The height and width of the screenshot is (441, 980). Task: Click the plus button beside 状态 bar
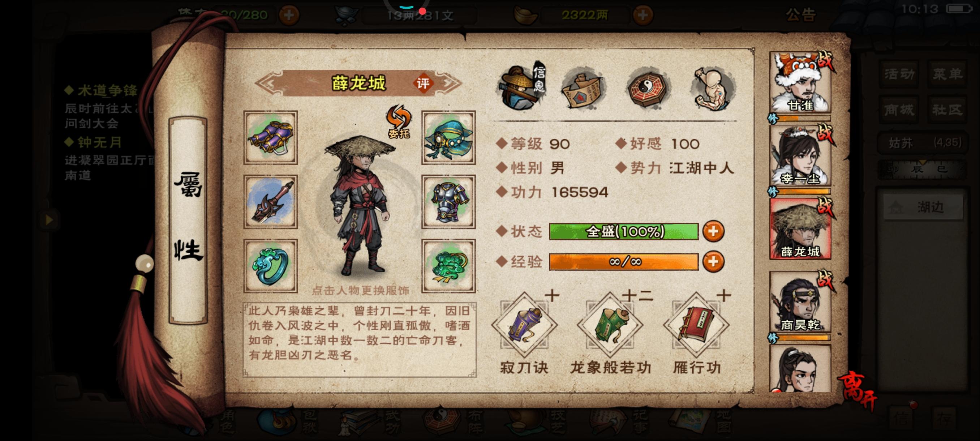(x=713, y=231)
